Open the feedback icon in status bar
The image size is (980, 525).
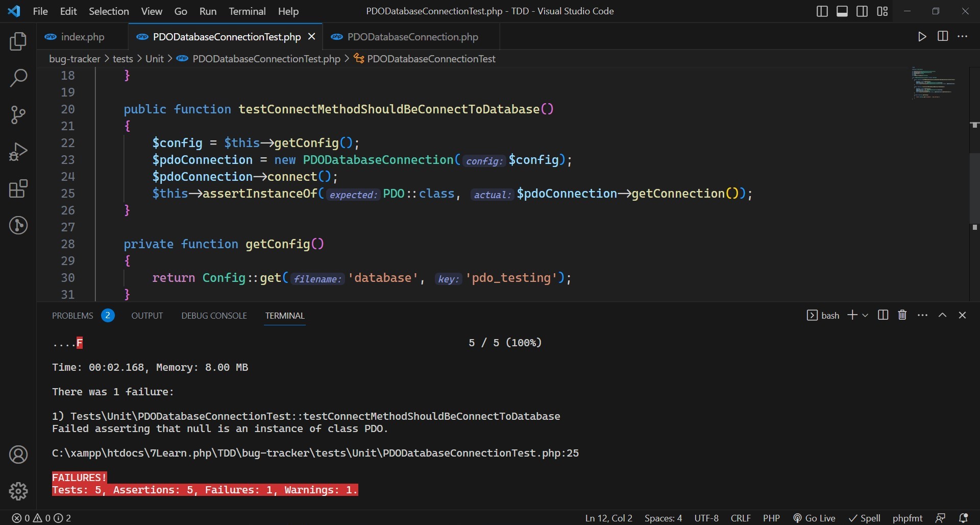(940, 518)
